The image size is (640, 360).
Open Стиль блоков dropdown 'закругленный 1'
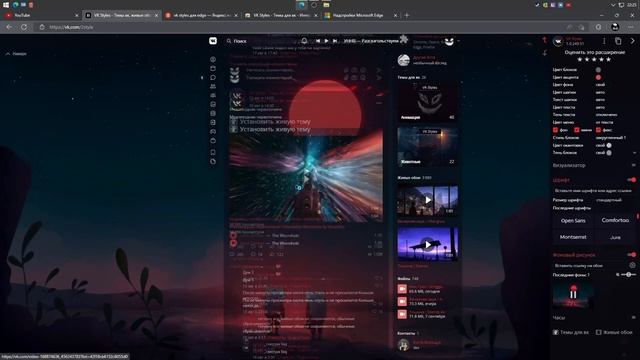point(611,138)
